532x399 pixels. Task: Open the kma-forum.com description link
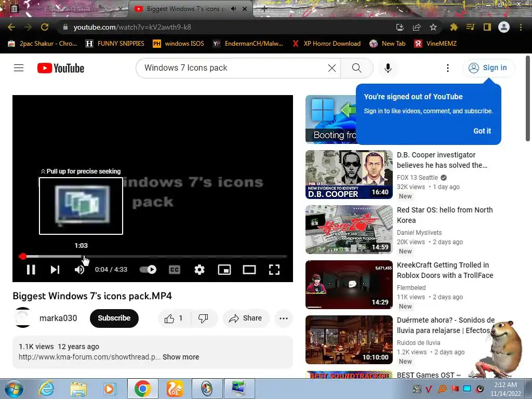tap(89, 357)
